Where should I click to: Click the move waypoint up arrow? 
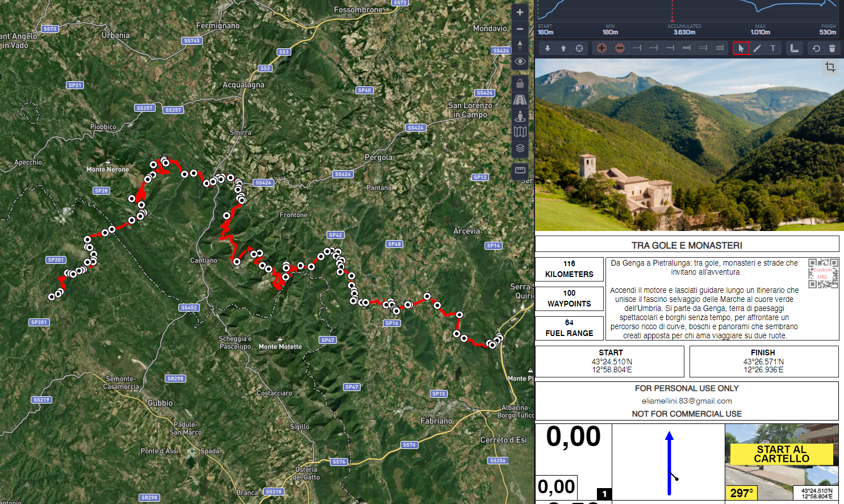(x=563, y=48)
